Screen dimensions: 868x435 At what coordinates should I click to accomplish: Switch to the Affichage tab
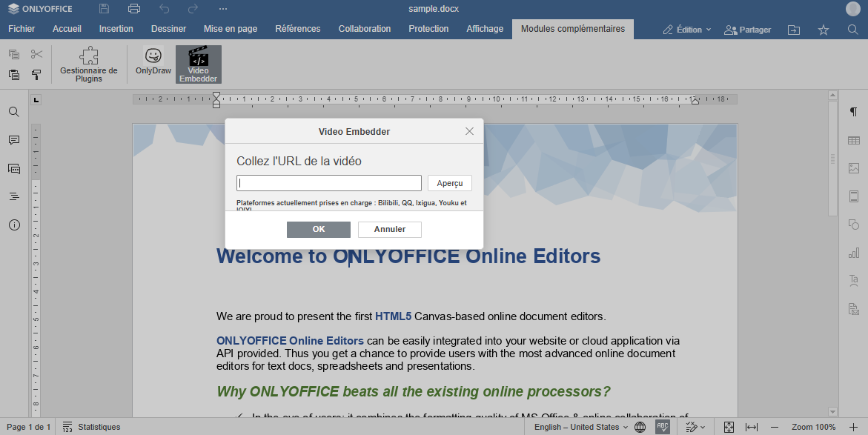(x=485, y=29)
